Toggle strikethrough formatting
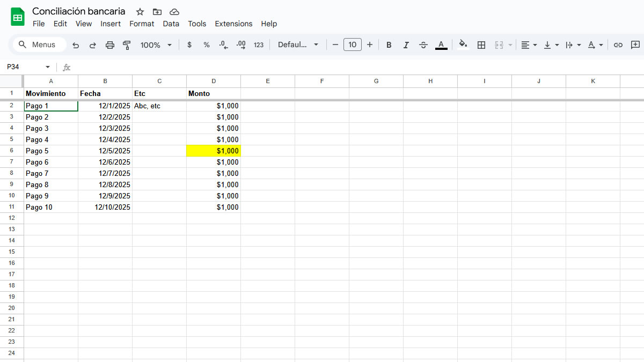The height and width of the screenshot is (362, 644). pyautogui.click(x=423, y=45)
